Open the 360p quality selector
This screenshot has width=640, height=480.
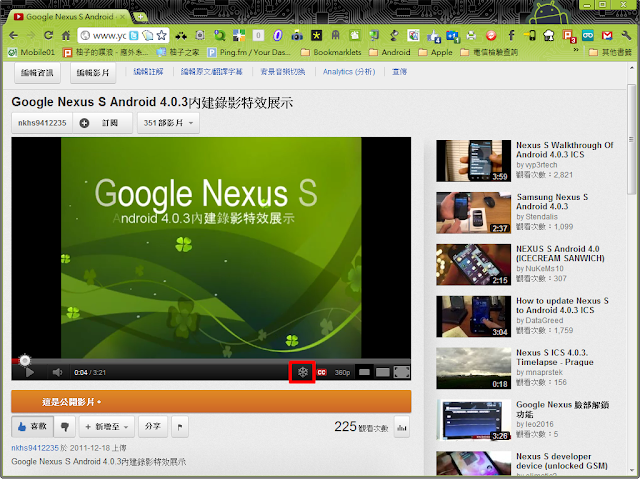pyautogui.click(x=342, y=373)
